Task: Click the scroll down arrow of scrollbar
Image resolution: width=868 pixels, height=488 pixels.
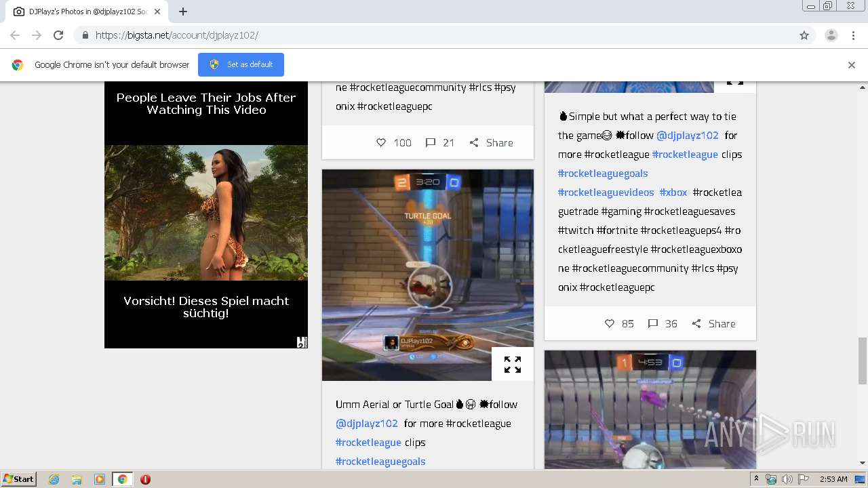Action: (863, 463)
